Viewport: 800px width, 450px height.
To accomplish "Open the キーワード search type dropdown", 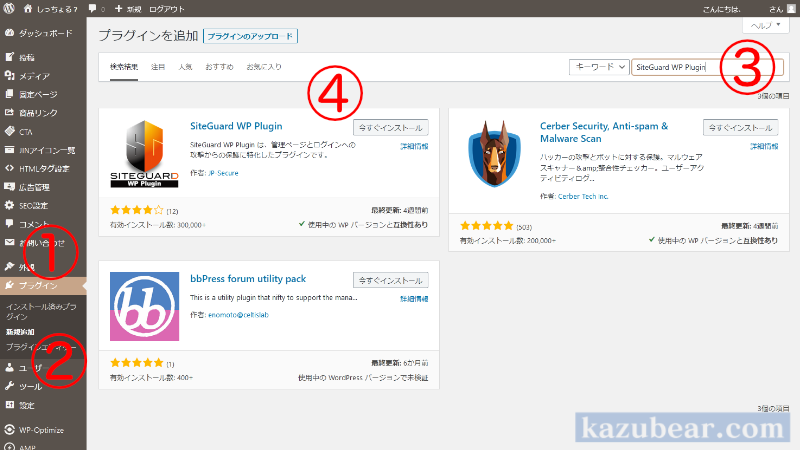I will point(598,67).
